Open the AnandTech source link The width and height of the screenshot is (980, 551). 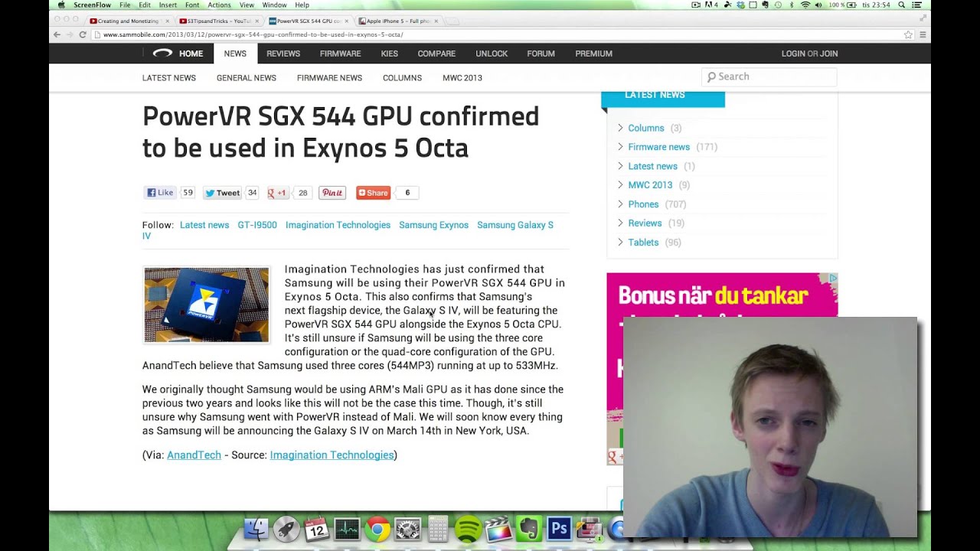[x=194, y=455]
